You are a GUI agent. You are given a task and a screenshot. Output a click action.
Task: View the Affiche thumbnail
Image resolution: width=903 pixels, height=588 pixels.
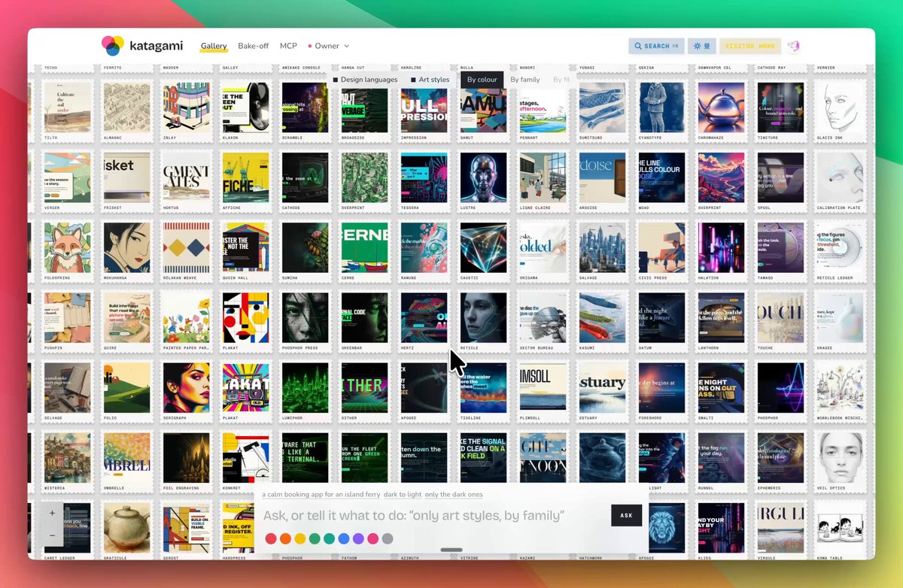[x=246, y=177]
